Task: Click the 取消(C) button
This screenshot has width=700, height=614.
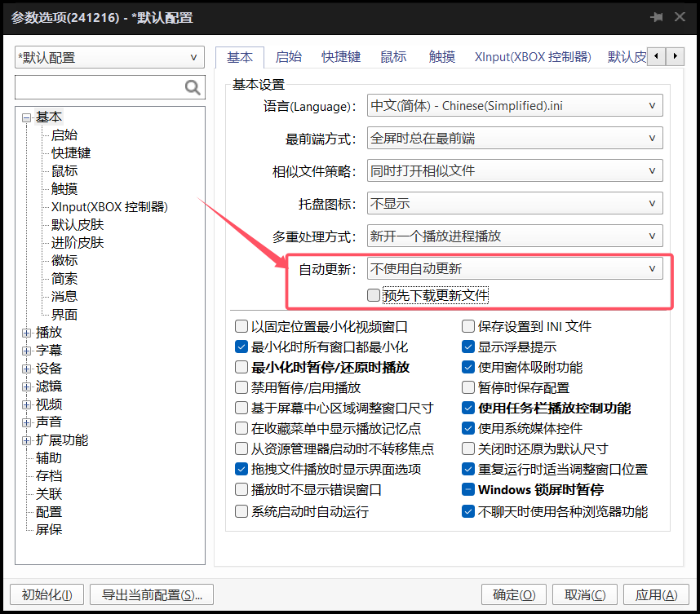Action: click(585, 594)
